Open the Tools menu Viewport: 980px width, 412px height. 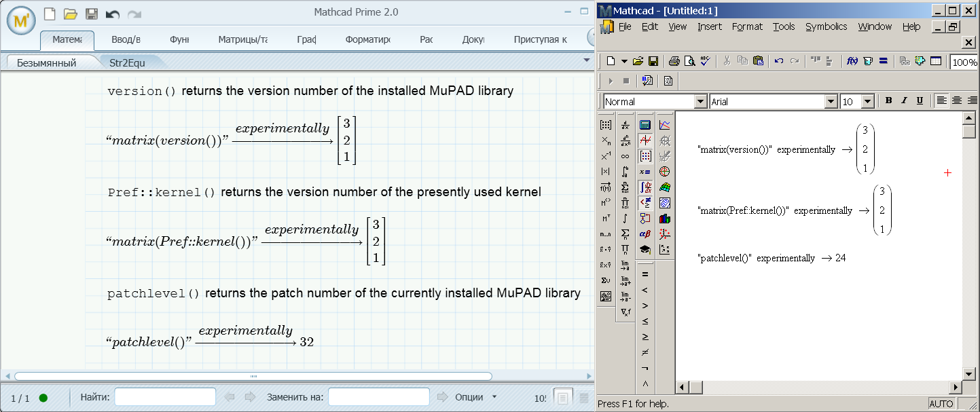click(x=784, y=26)
